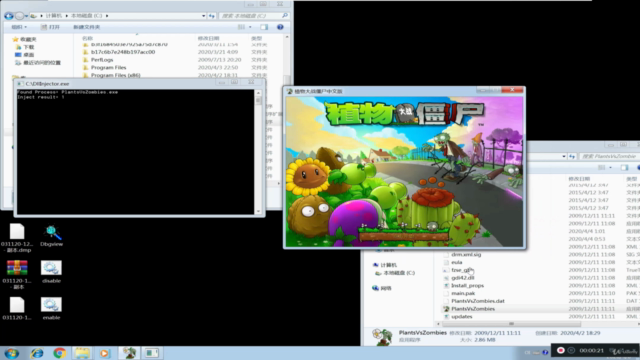
Task: Click the Plants vs Zombies window title icon
Action: (x=289, y=91)
